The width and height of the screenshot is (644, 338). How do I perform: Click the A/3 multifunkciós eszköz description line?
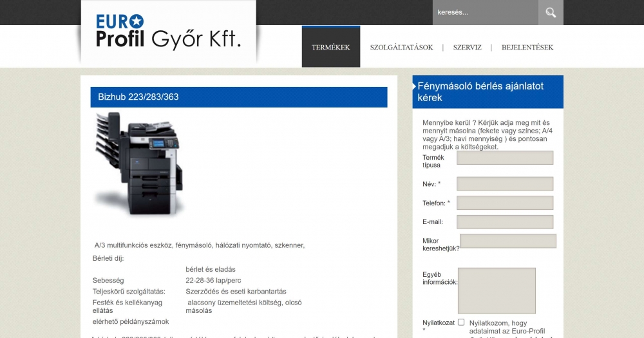(200, 245)
